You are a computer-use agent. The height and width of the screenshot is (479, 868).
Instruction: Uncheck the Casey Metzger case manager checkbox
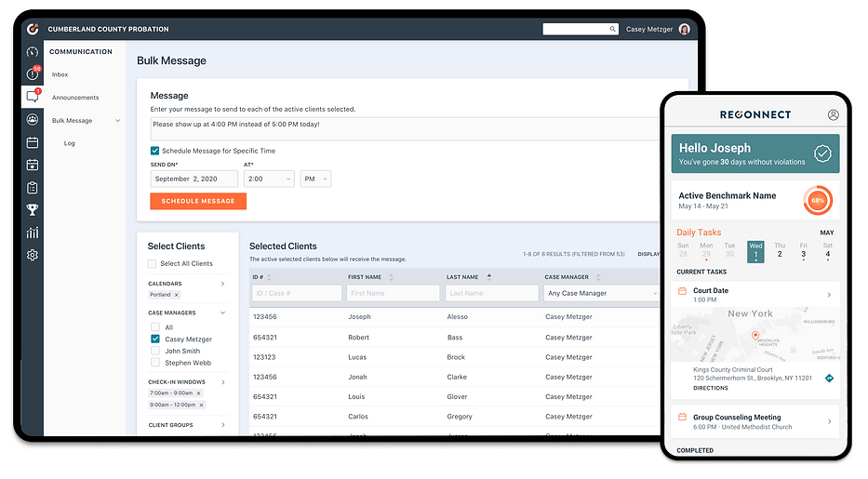(155, 339)
